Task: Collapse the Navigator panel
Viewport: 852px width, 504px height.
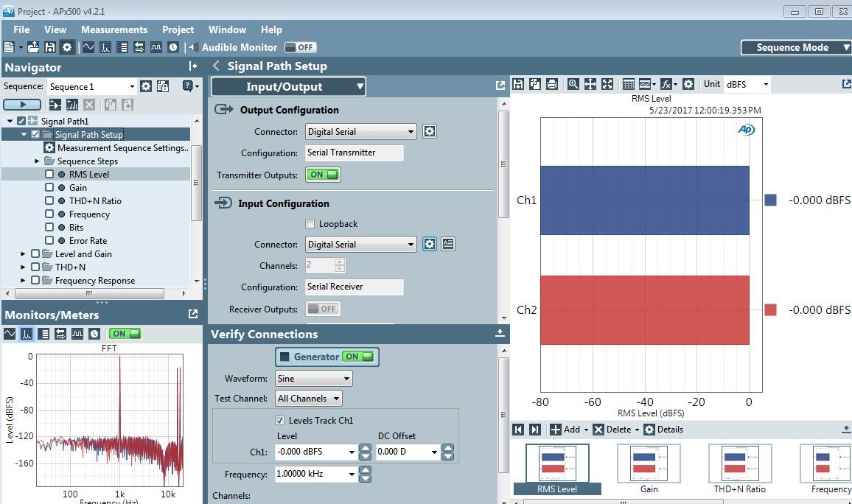Action: pos(193,66)
